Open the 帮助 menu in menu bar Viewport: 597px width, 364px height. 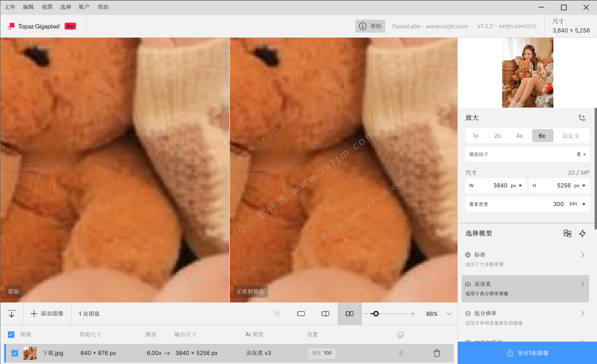[103, 7]
